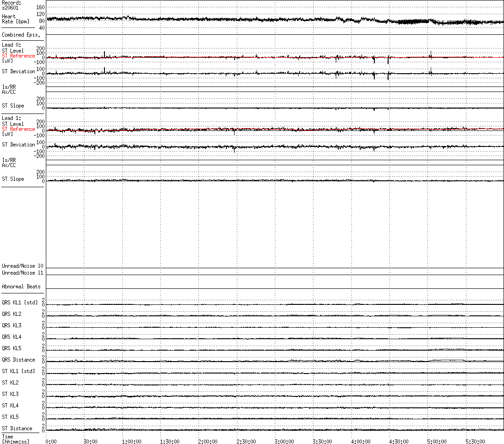Screen dimensions: 504x444
Task: Click the ST Deviation label for Lead 1
Action: (18, 145)
